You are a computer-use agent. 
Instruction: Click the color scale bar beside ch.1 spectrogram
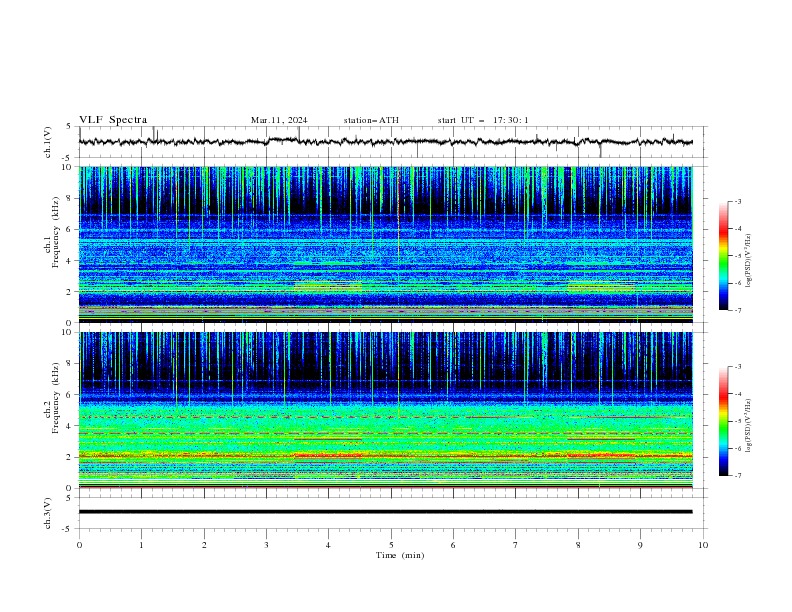724,256
